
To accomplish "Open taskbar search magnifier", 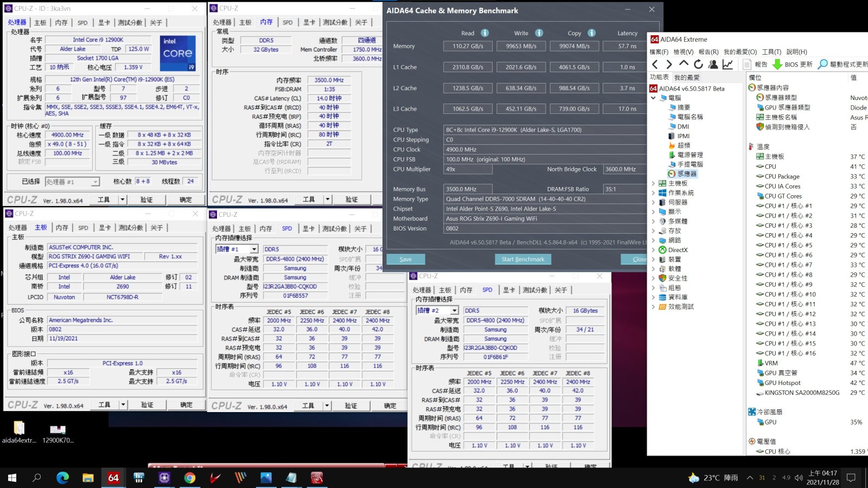I will pos(37,478).
